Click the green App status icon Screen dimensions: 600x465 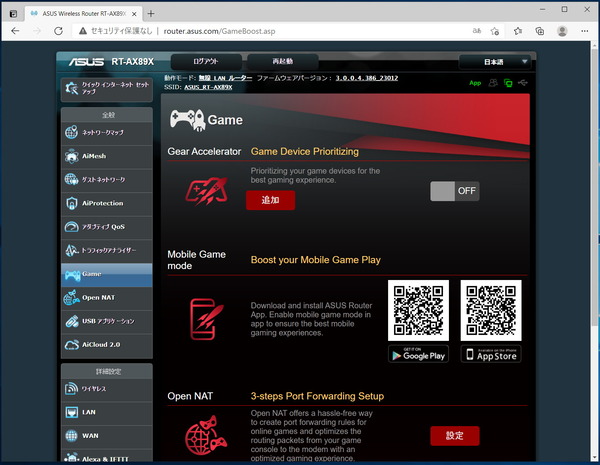pos(475,83)
